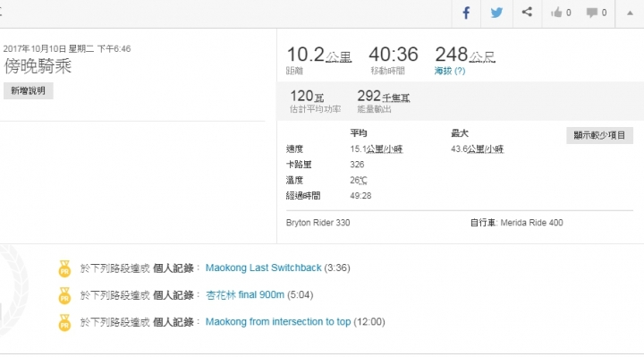Image resolution: width=644 pixels, height=357 pixels.
Task: Share the ride on Twitter
Action: (496, 13)
